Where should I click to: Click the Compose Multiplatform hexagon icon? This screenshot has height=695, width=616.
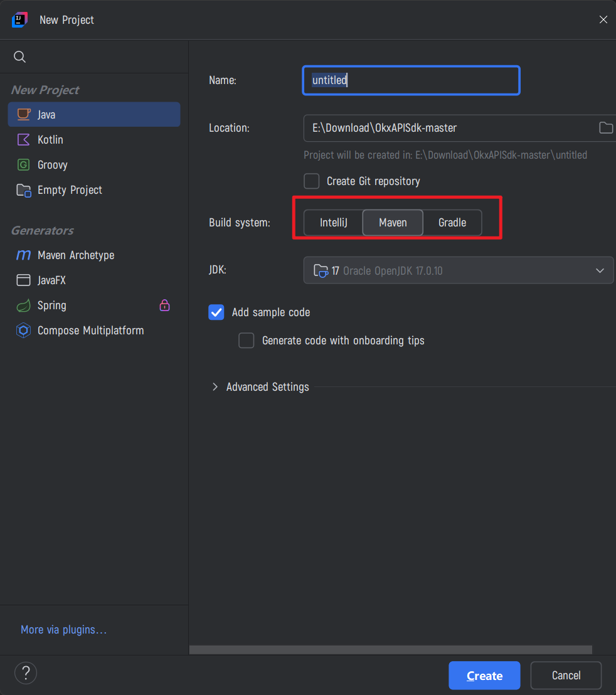(23, 330)
